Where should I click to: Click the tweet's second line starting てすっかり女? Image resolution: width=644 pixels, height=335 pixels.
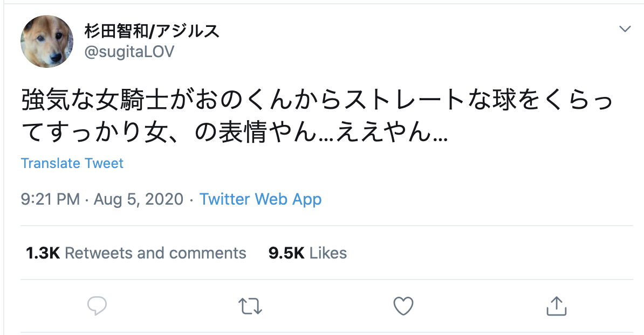[235, 134]
